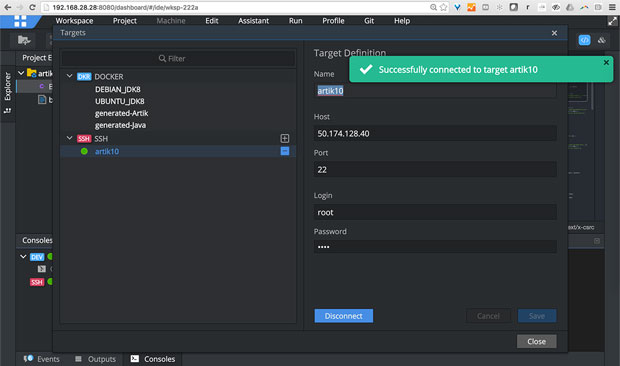Screen dimensions: 620x366
Task: Open the Events tab
Action: point(42,359)
